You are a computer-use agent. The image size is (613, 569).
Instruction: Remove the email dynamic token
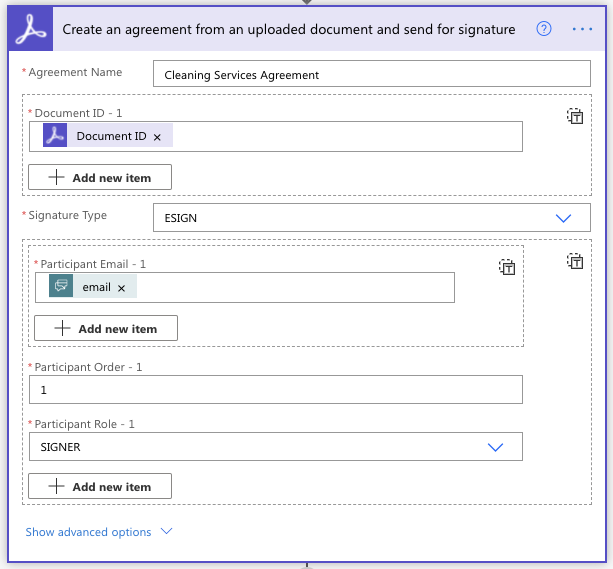point(121,288)
